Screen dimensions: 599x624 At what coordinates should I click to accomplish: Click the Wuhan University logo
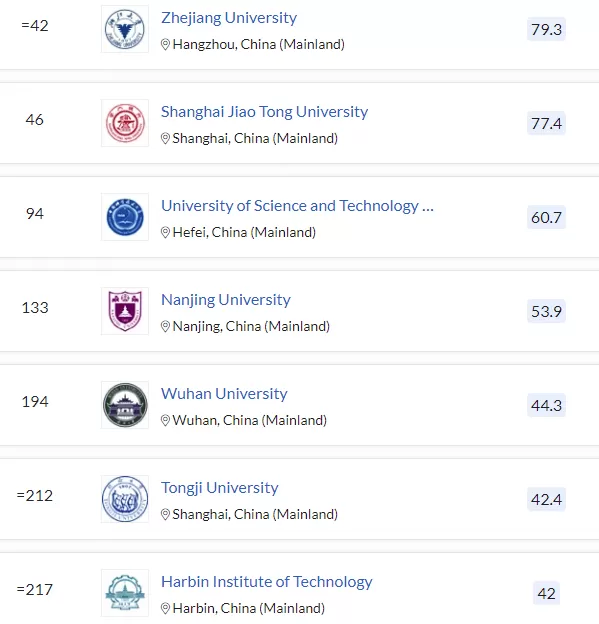click(x=125, y=405)
